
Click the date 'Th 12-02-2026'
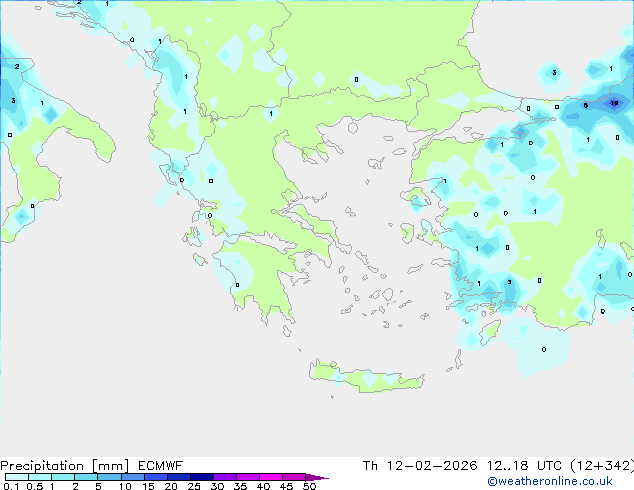(x=420, y=466)
